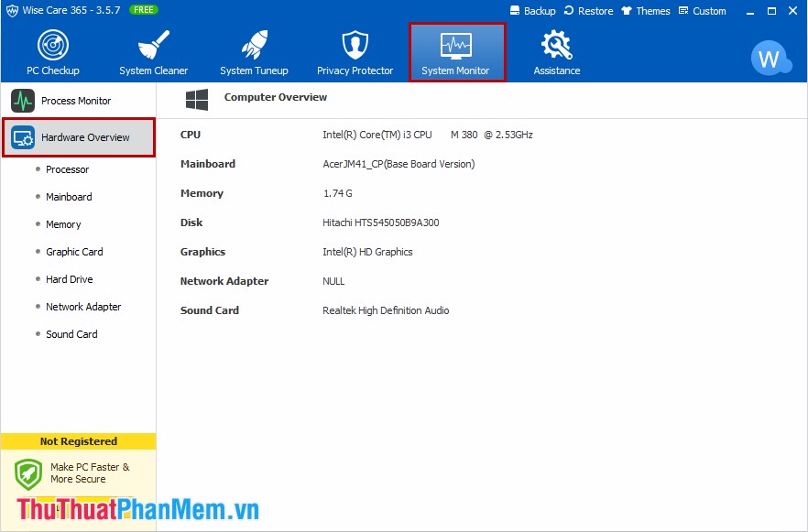Open the Themes option

[x=646, y=11]
